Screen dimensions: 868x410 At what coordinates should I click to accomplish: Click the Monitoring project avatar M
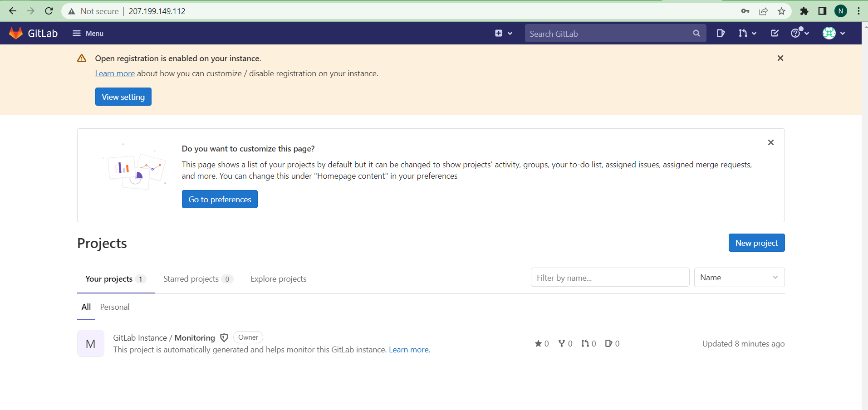tap(91, 343)
